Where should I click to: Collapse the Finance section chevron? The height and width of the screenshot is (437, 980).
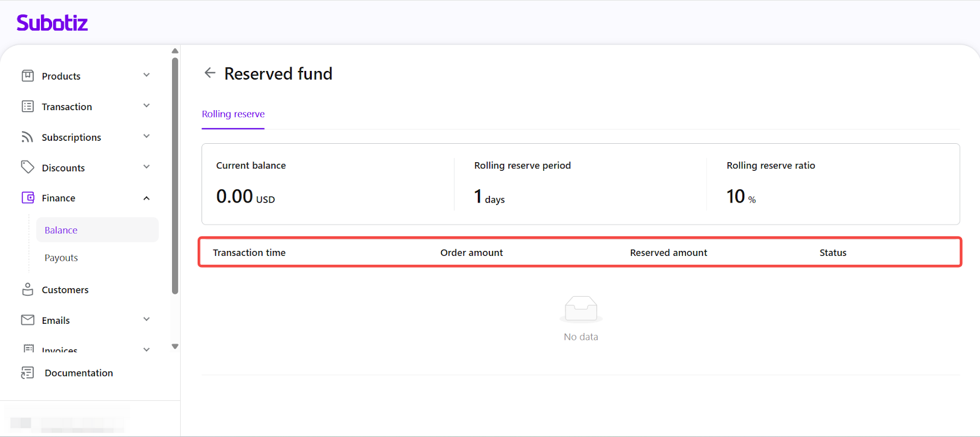pyautogui.click(x=146, y=198)
